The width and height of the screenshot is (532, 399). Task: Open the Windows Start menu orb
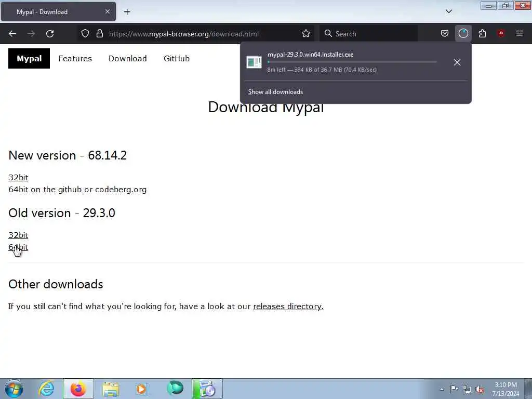[x=14, y=389]
